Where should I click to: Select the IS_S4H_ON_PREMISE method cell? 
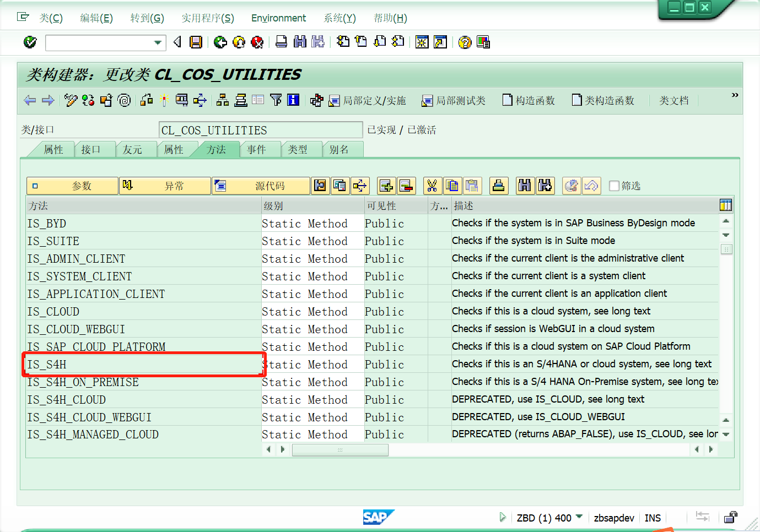(143, 382)
